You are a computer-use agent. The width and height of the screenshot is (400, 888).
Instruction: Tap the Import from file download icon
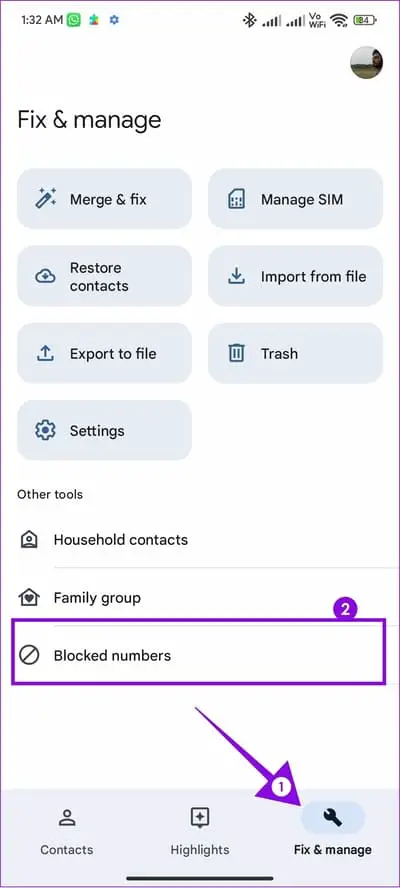236,276
